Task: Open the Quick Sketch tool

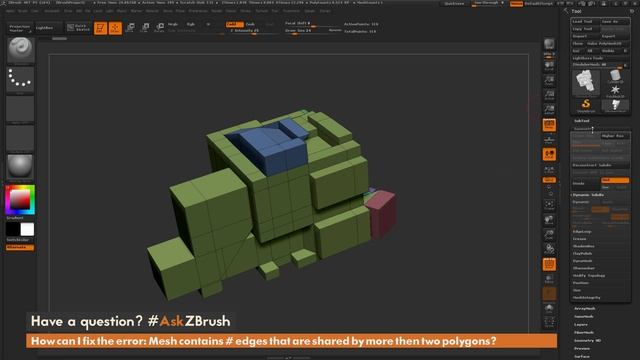Action: click(x=78, y=28)
